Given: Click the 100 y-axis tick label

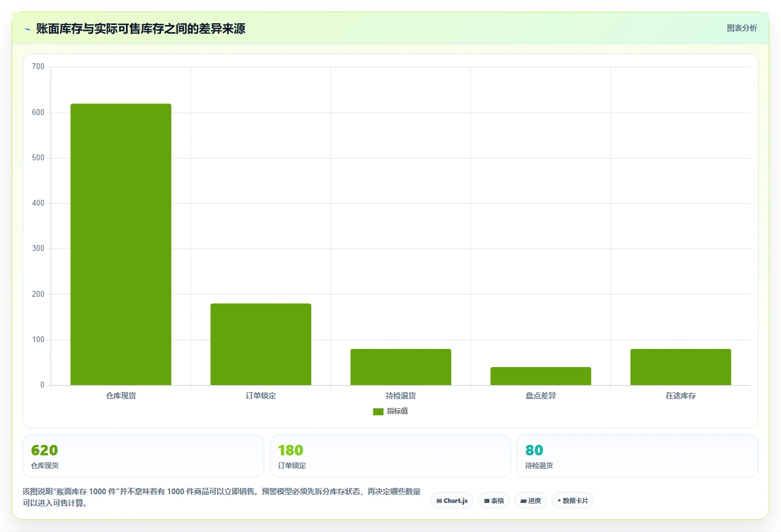Looking at the screenshot, I should point(38,340).
